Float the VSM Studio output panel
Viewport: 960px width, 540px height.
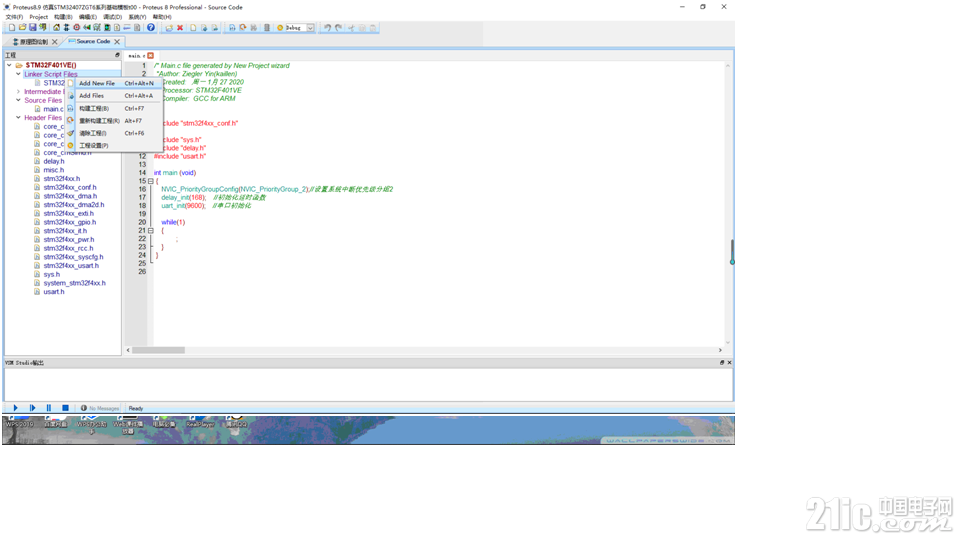722,362
